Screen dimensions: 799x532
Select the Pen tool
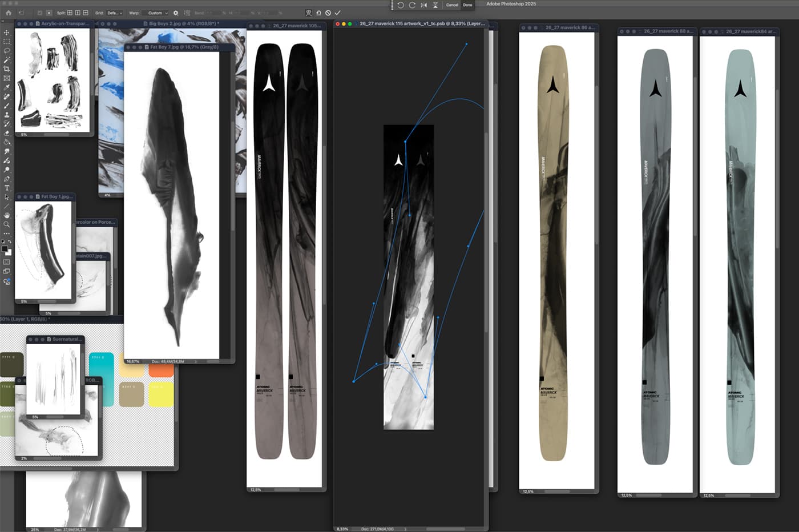7,179
